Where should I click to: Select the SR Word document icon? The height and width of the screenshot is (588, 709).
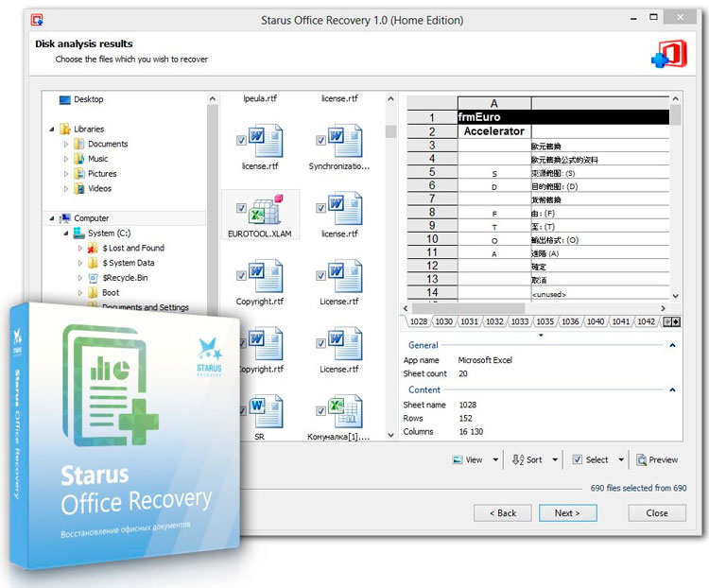[267, 411]
